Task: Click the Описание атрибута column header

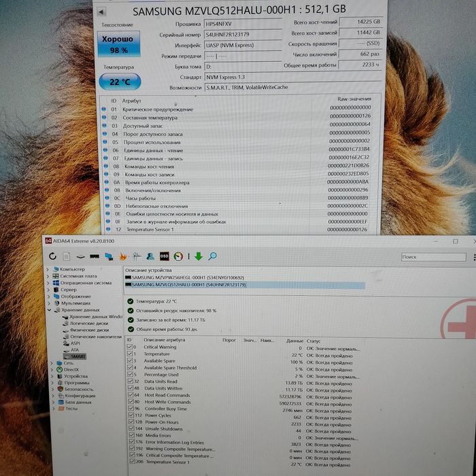Action: tap(164, 340)
